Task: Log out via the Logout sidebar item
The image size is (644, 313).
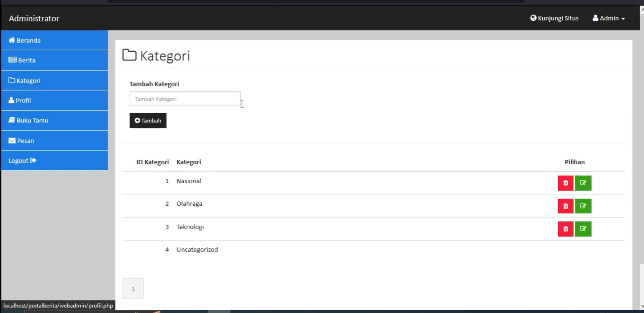Action: click(54, 161)
